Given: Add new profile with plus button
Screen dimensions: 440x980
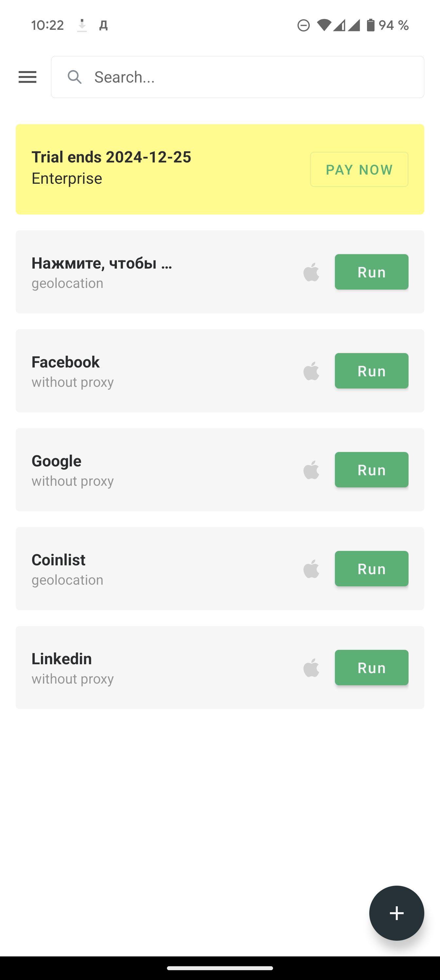Looking at the screenshot, I should (397, 913).
